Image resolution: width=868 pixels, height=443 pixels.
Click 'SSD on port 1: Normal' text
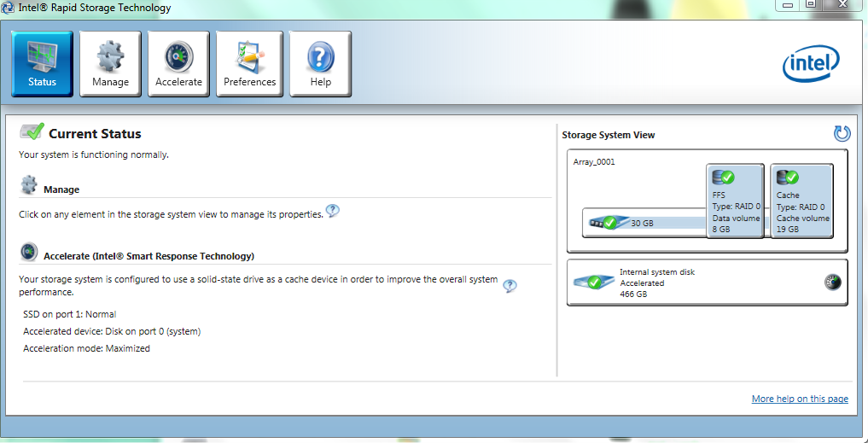click(70, 314)
